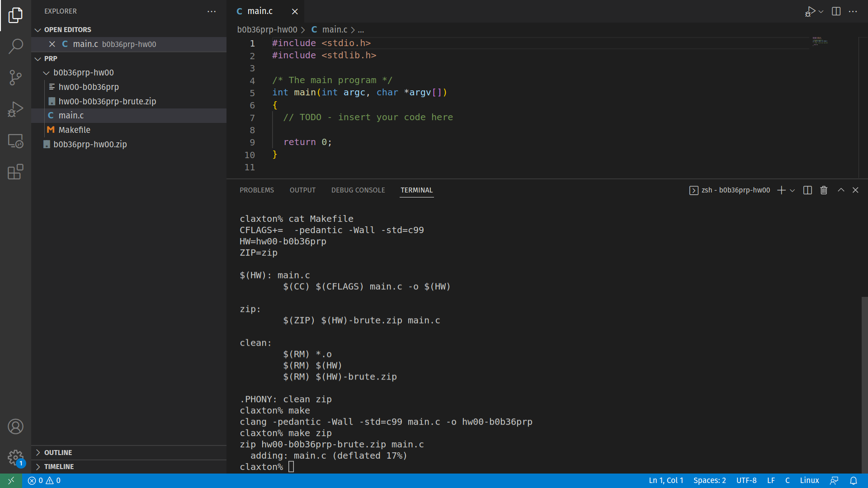Switch to the PROBLEMS tab
868x488 pixels.
click(256, 190)
